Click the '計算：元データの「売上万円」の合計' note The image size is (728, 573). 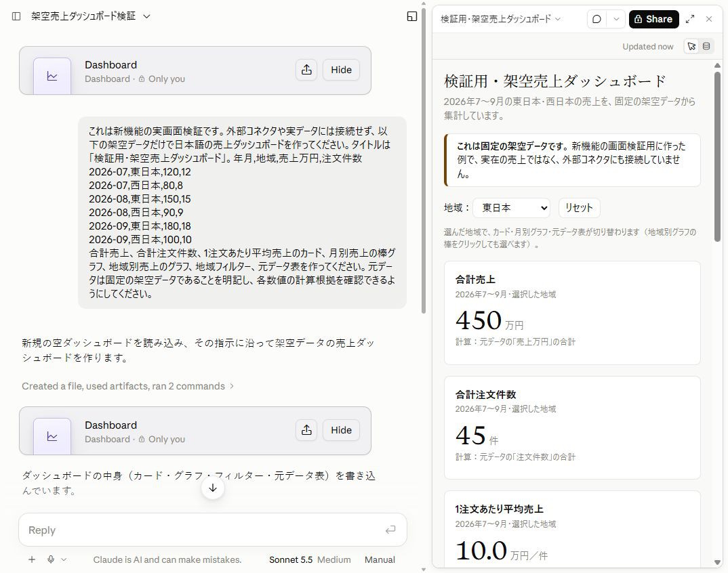tap(515, 342)
